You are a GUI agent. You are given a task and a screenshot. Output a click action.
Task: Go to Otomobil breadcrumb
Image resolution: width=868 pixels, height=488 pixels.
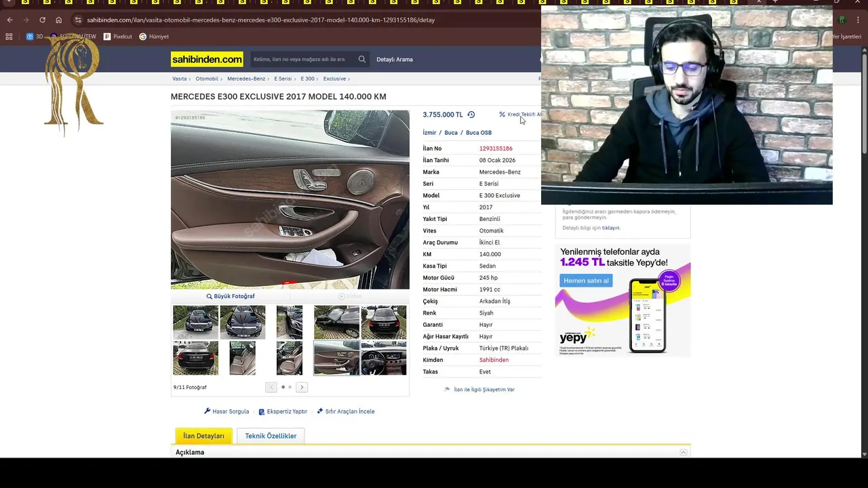coord(207,79)
